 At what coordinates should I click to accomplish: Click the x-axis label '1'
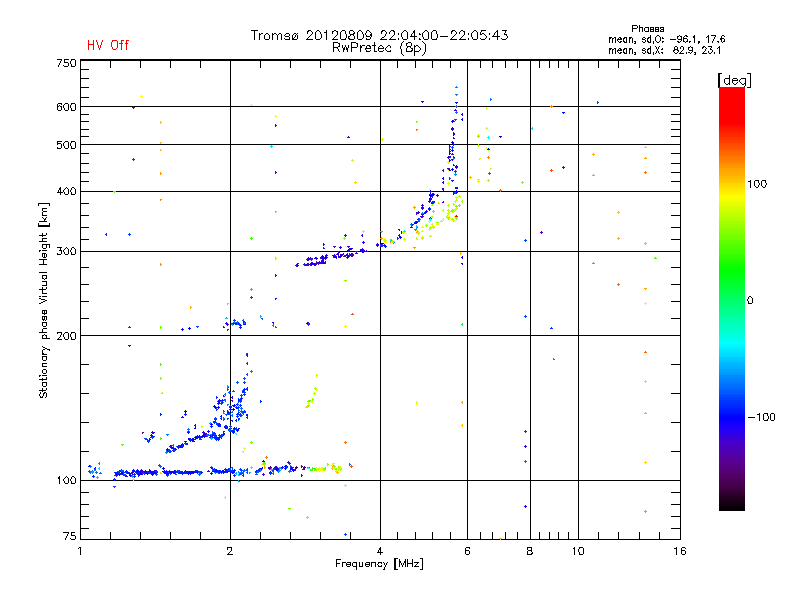(x=80, y=551)
